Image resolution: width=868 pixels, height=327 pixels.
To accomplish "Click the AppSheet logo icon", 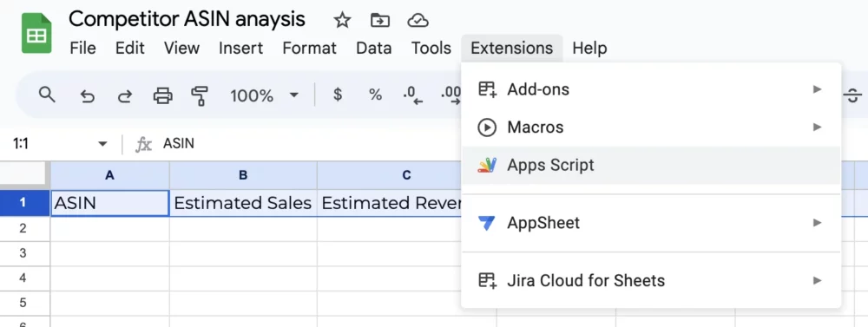I will click(487, 223).
